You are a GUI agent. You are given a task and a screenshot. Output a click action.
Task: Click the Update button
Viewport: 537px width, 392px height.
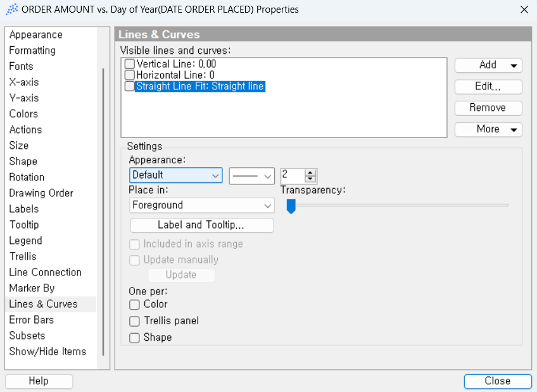pyautogui.click(x=181, y=275)
